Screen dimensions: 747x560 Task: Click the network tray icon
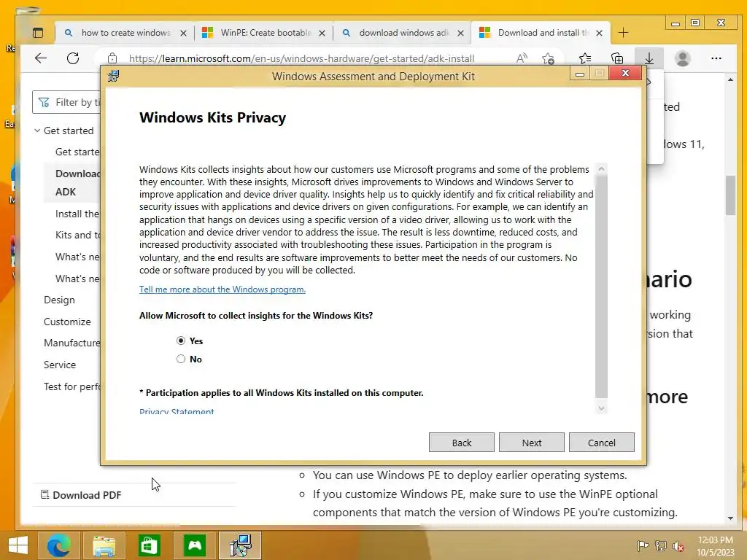661,545
